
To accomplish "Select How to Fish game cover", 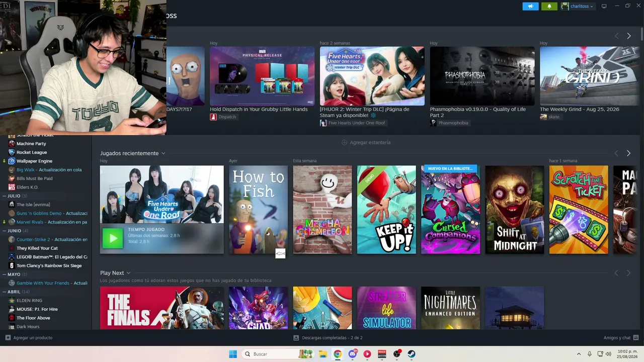I will pos(258,210).
